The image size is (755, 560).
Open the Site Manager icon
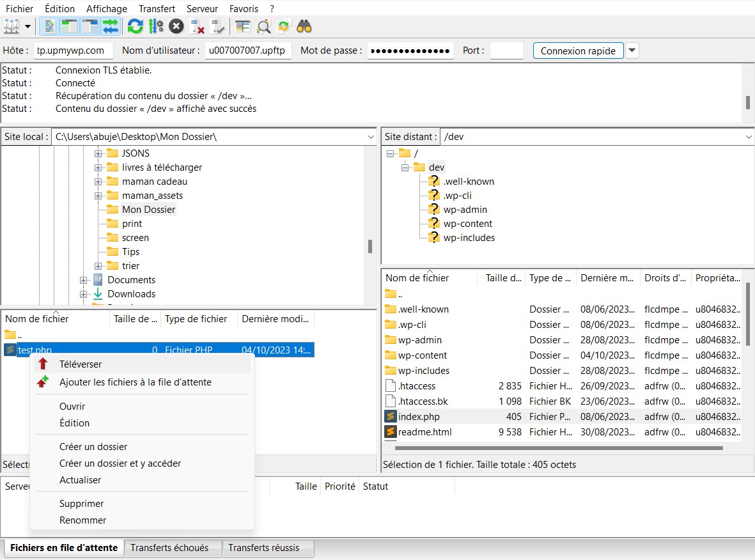pos(12,26)
